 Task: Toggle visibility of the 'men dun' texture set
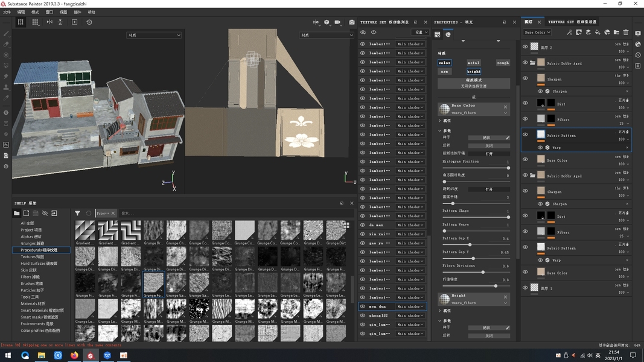point(362,306)
